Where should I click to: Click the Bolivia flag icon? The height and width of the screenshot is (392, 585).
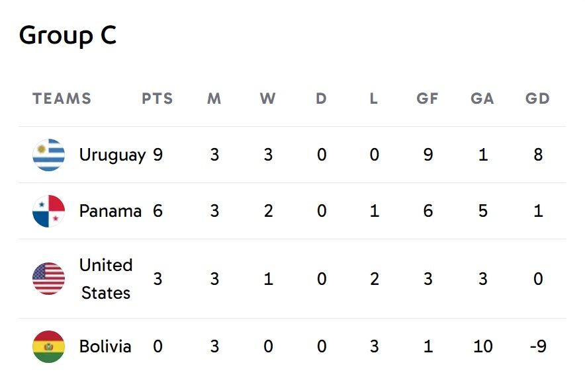click(x=48, y=347)
